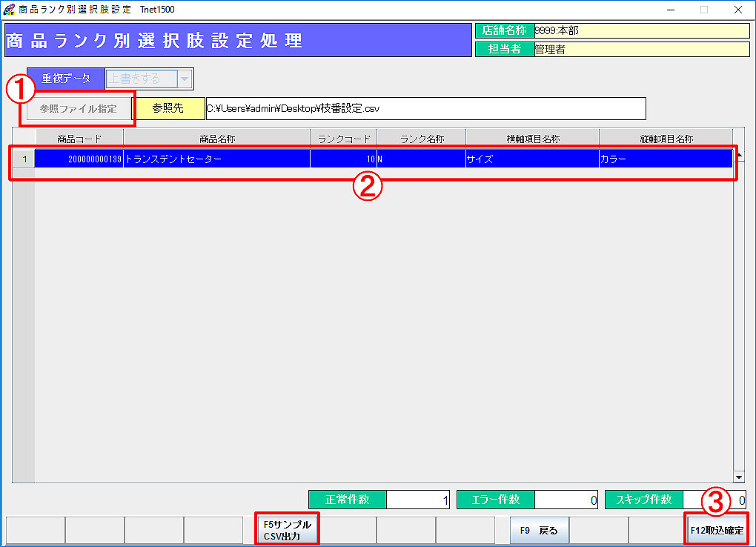Click the 正常件数 value field
756x547 pixels.
(x=418, y=500)
